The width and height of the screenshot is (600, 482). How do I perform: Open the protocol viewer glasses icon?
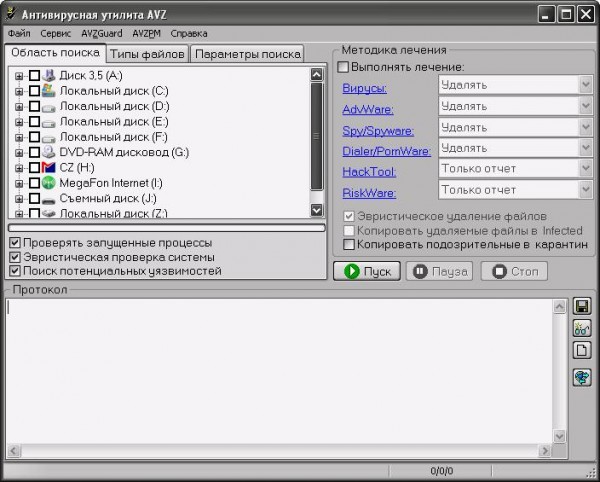(x=582, y=329)
